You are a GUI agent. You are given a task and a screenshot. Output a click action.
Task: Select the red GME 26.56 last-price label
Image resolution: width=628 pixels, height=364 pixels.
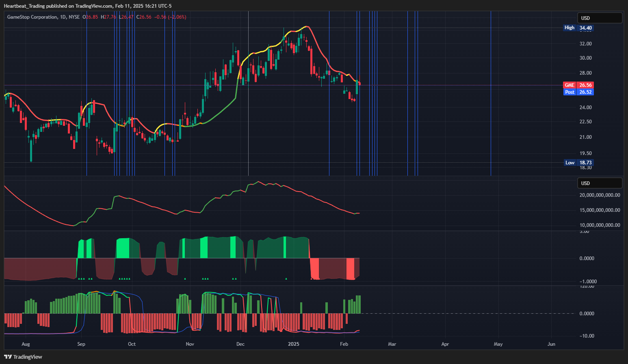click(x=578, y=85)
